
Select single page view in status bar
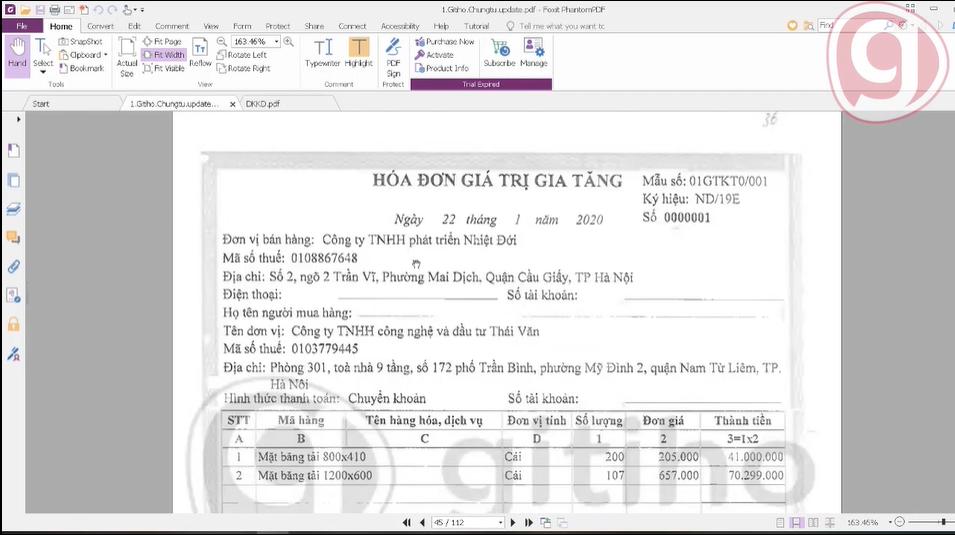[780, 522]
